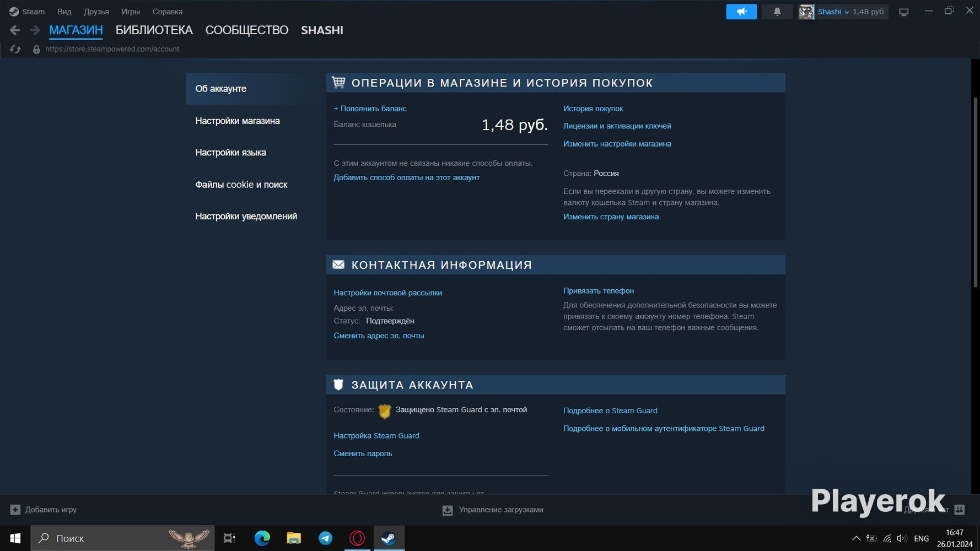
Task: Click the downloads manager icon
Action: pos(448,510)
